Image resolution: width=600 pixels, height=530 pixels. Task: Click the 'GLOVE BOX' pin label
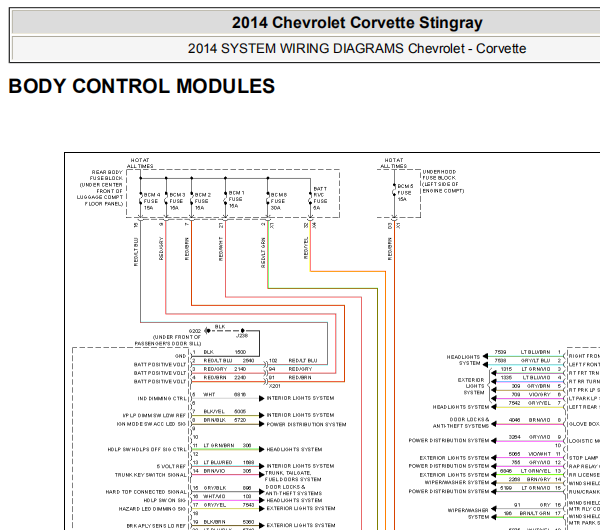coord(584,424)
